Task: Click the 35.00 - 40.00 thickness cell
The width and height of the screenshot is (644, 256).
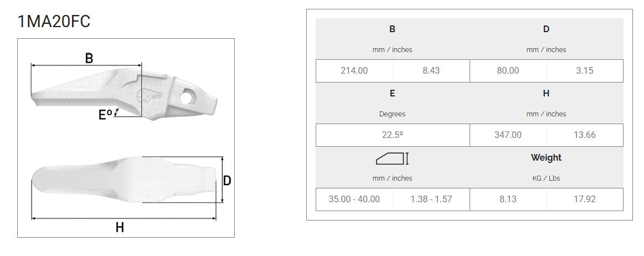Action: 354,199
